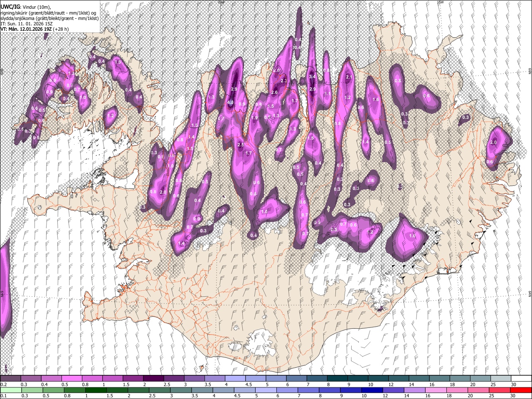532x399 pixels.
Task: Click the light pink 16 rain scale swatch
Action: (436, 390)
